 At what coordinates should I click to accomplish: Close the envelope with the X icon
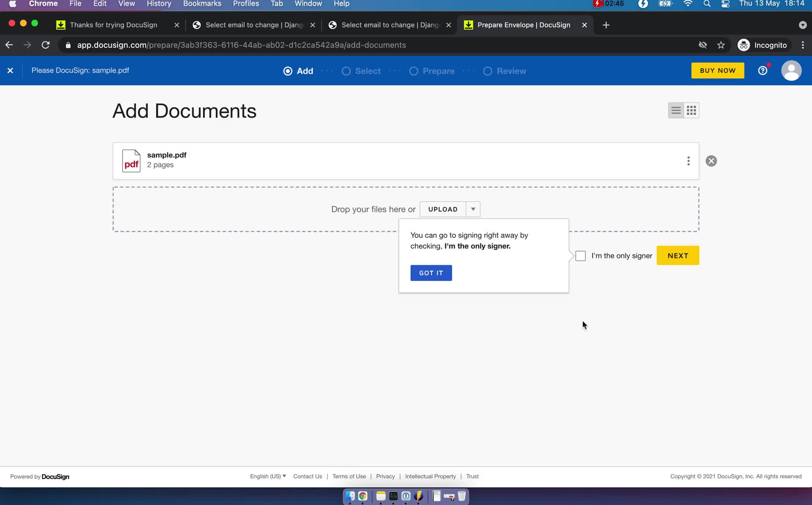click(x=10, y=71)
